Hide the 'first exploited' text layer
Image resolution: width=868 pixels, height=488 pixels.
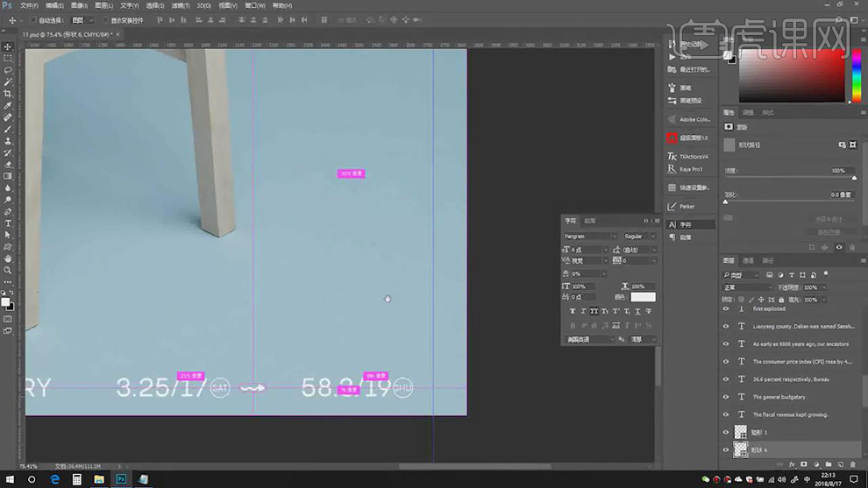point(726,309)
